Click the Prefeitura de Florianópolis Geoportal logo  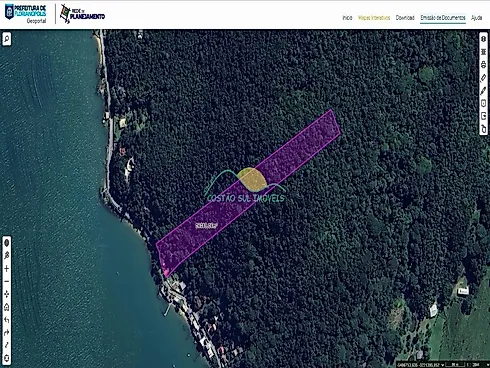pos(25,14)
